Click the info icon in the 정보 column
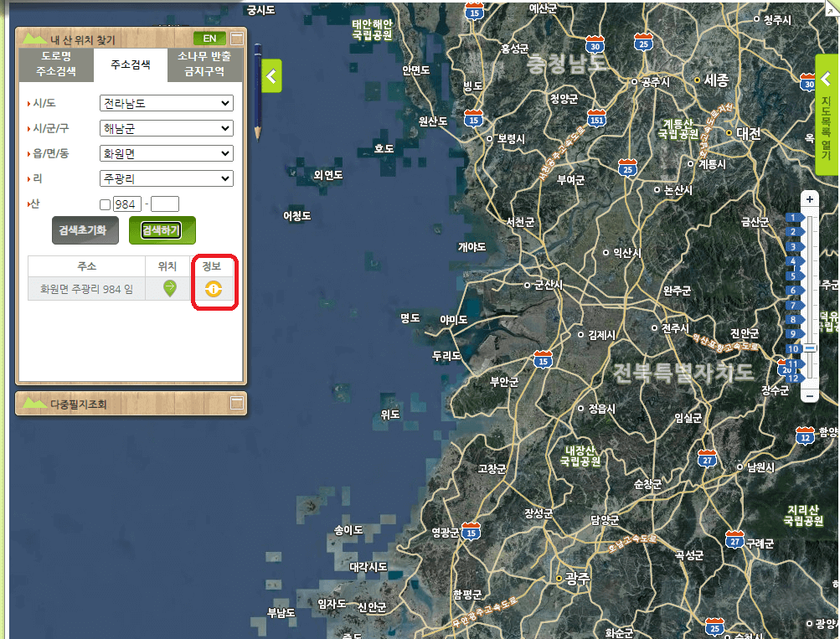840x639 pixels. pos(213,289)
